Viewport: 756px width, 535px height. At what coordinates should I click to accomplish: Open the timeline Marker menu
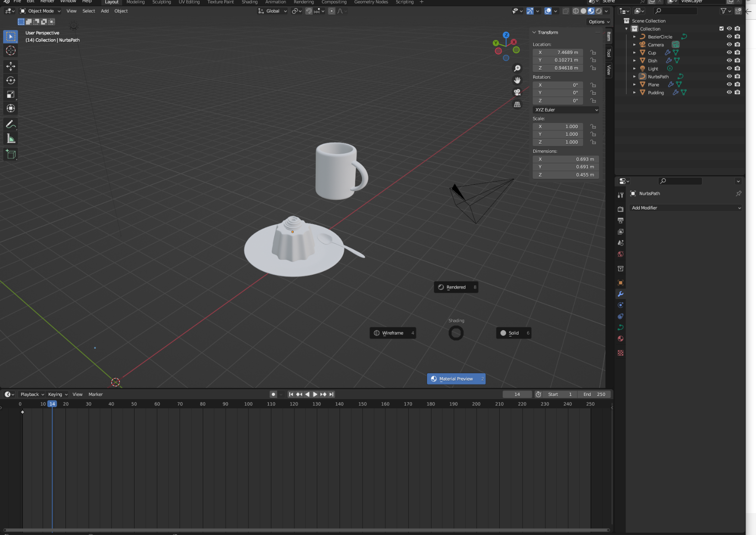coord(96,394)
